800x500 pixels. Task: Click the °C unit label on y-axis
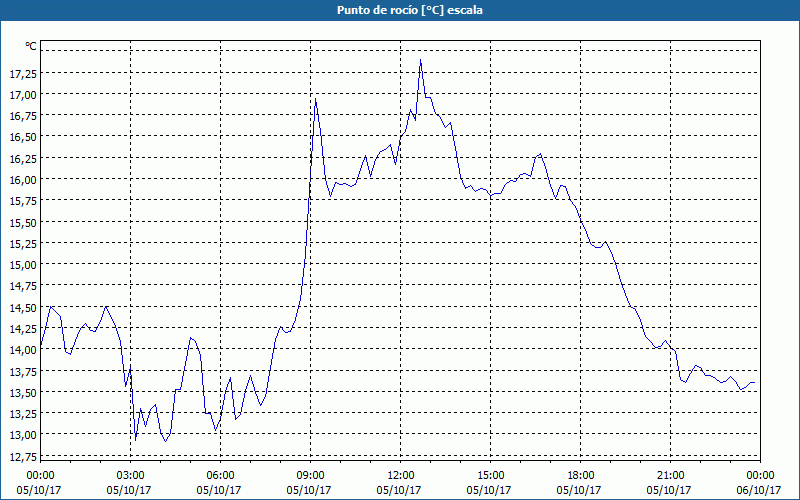[31, 46]
